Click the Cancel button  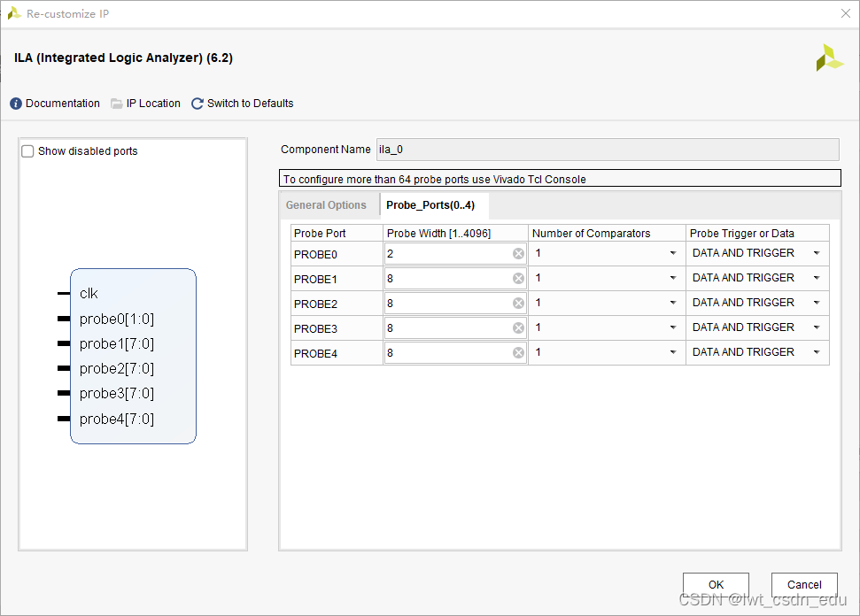pyautogui.click(x=804, y=585)
